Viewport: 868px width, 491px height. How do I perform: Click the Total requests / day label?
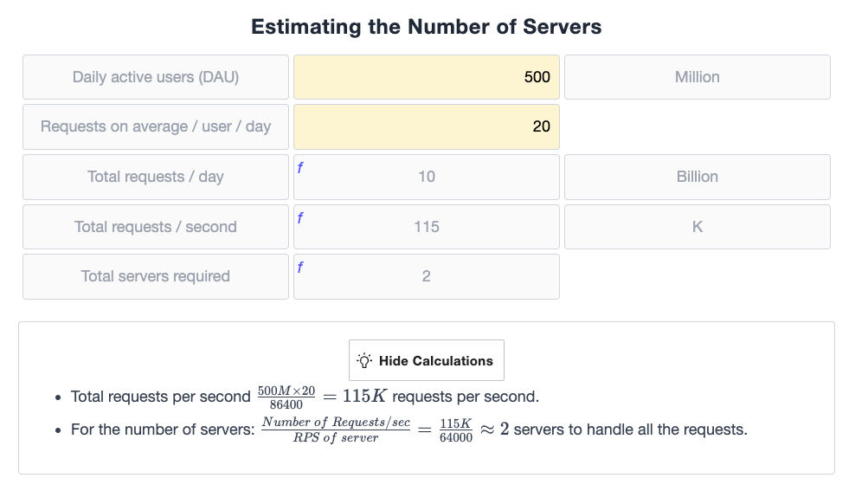156,177
